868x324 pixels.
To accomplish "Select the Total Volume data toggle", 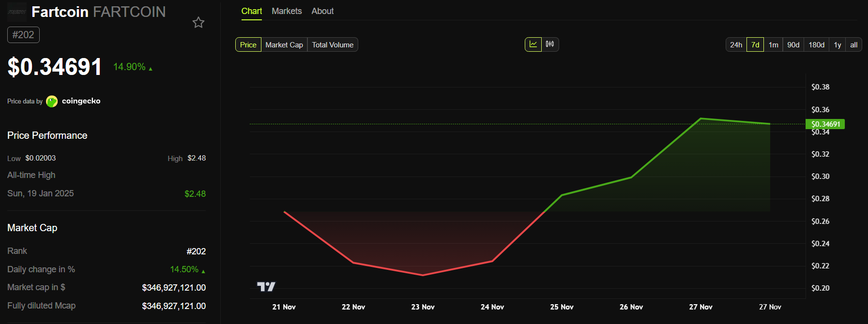I will (333, 45).
